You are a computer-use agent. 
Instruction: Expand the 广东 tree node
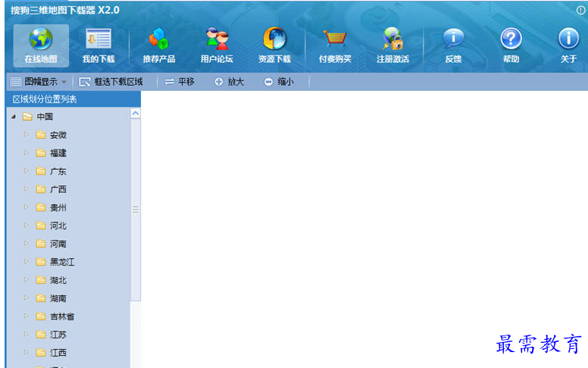click(26, 171)
